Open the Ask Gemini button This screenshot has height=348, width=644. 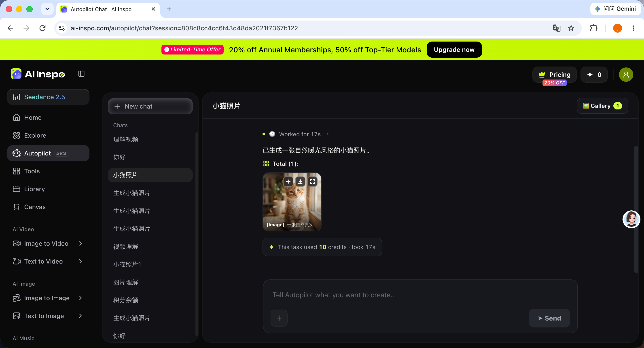tap(615, 9)
